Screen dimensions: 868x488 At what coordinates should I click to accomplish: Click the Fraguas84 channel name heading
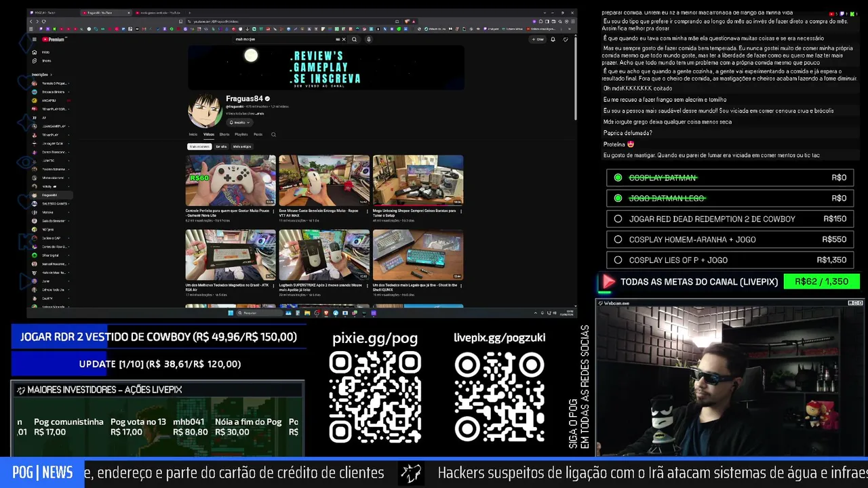(244, 99)
